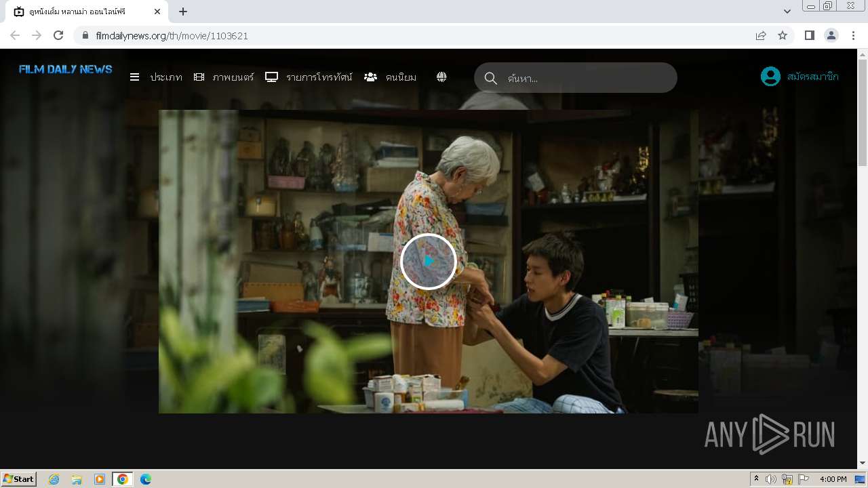Share this page via the share icon
This screenshot has width=868, height=488.
[761, 35]
